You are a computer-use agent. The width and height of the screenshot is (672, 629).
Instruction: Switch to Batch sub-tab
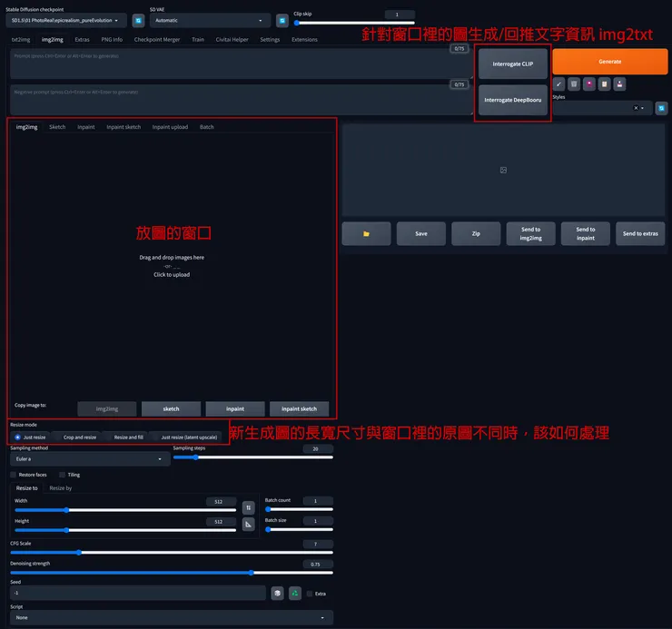coord(206,127)
